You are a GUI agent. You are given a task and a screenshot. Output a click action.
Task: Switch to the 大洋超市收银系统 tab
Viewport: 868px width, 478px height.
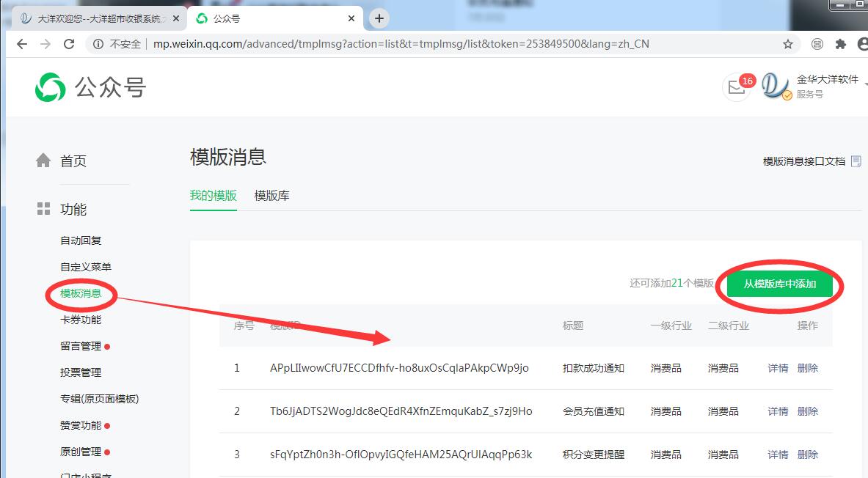tap(100, 18)
